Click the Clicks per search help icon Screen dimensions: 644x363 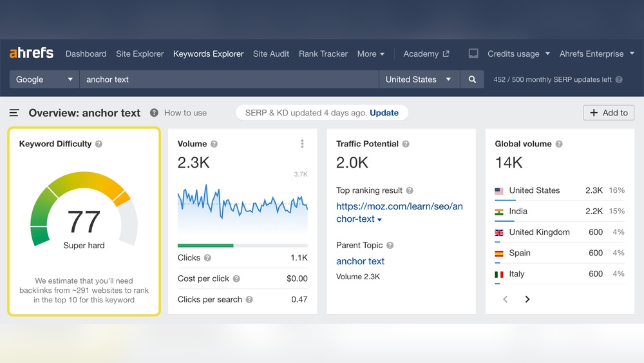point(249,299)
